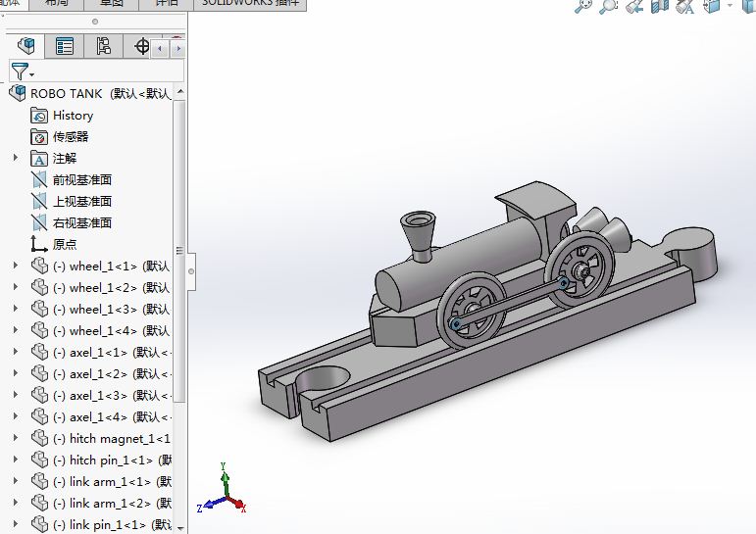Image resolution: width=756 pixels, height=534 pixels.
Task: Click the feature tree vertical scrollbar thumb
Action: click(179, 251)
